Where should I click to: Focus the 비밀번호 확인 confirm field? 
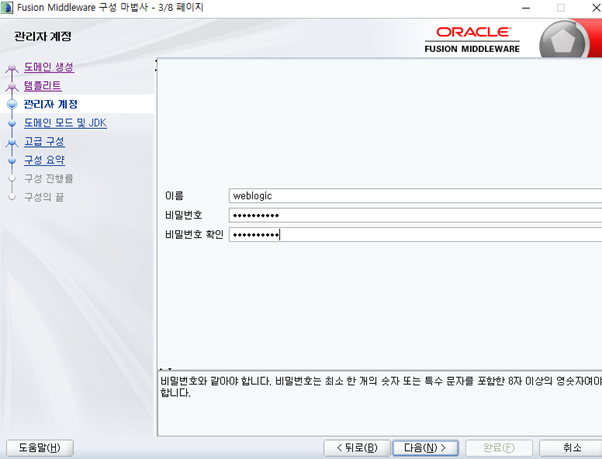click(x=415, y=234)
